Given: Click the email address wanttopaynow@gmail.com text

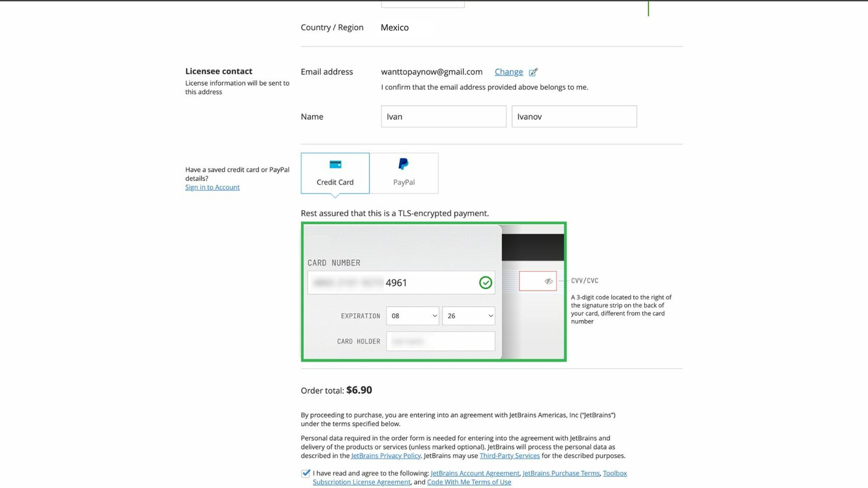Looking at the screenshot, I should pos(431,72).
